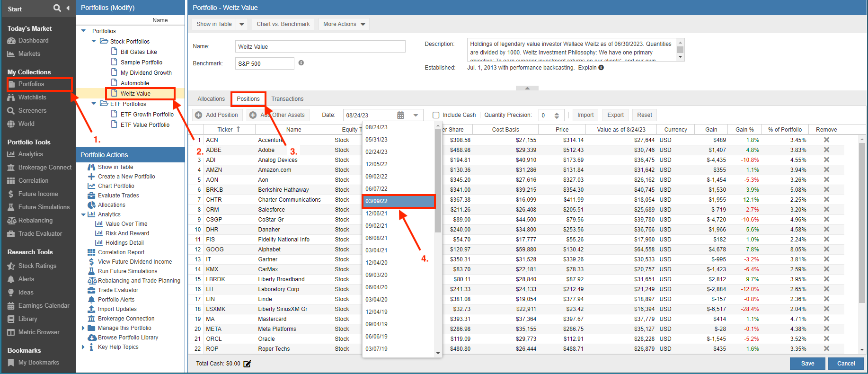868x374 pixels.
Task: Select the Bill Gates Like portfolio
Action: [x=139, y=52]
